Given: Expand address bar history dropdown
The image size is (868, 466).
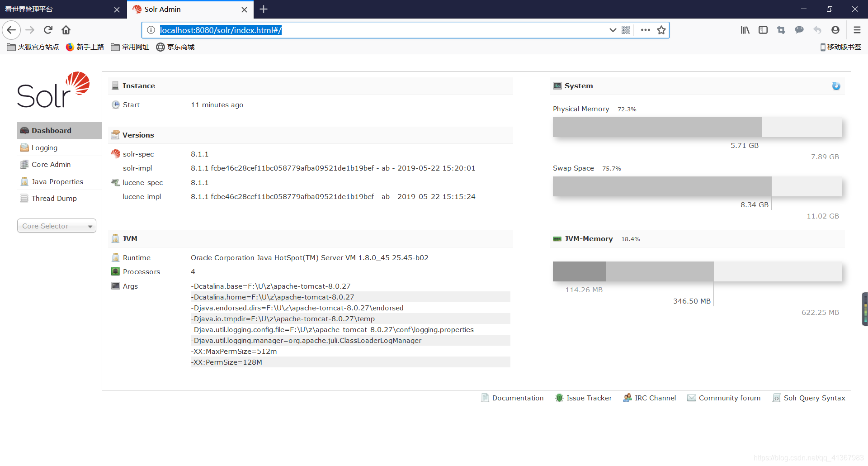Looking at the screenshot, I should pos(613,30).
